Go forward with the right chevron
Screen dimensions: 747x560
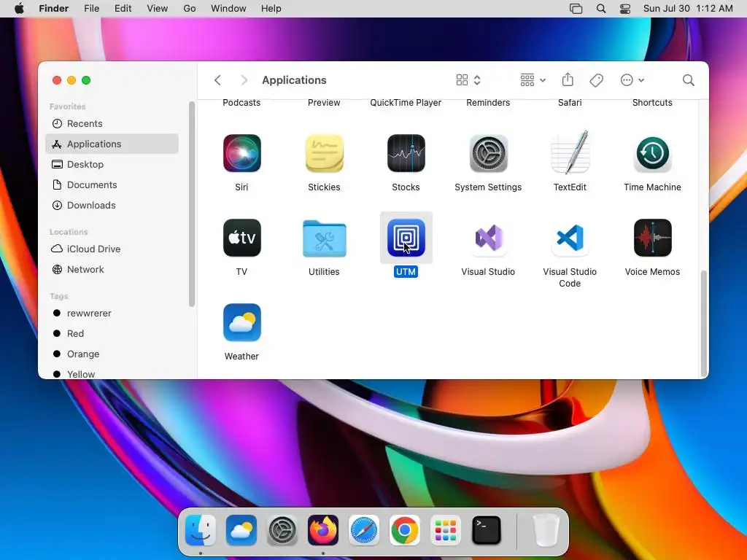(244, 80)
